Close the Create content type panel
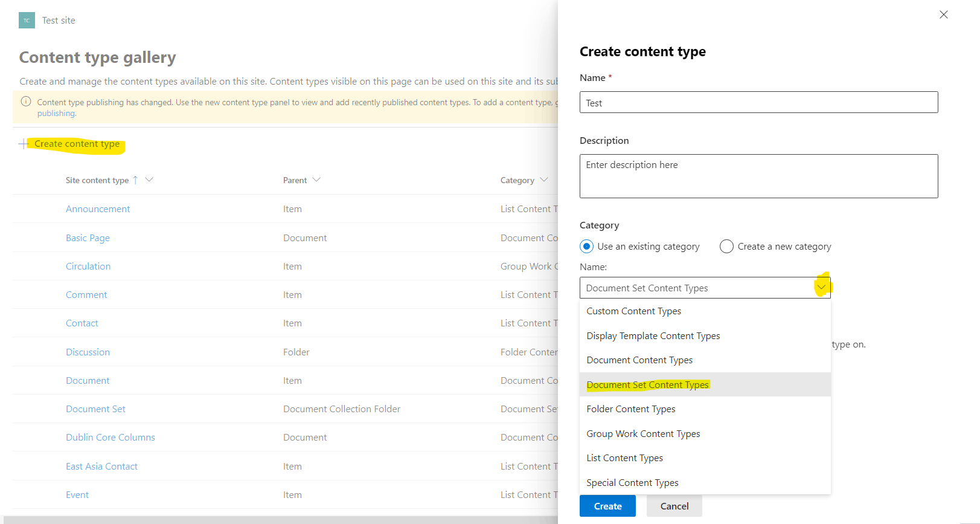The width and height of the screenshot is (980, 524). [944, 15]
